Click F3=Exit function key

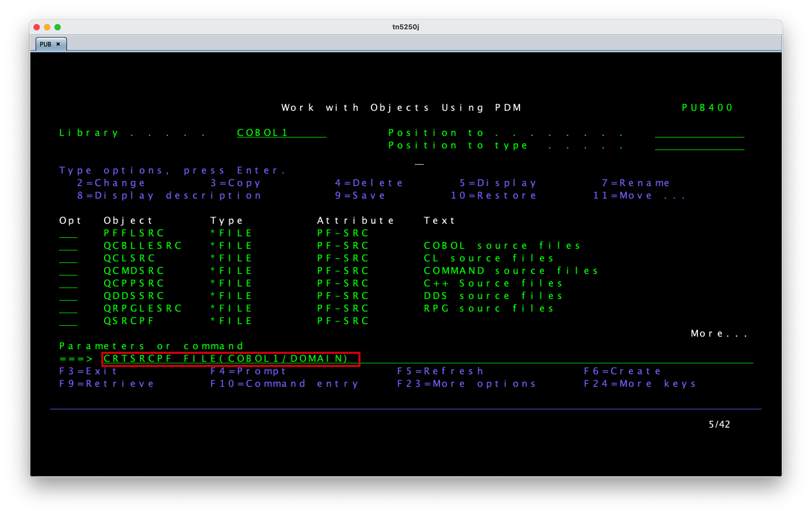(x=88, y=371)
